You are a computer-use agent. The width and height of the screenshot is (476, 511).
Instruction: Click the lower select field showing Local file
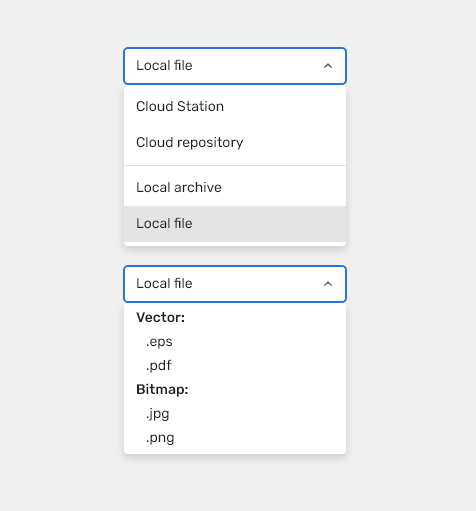coord(235,284)
